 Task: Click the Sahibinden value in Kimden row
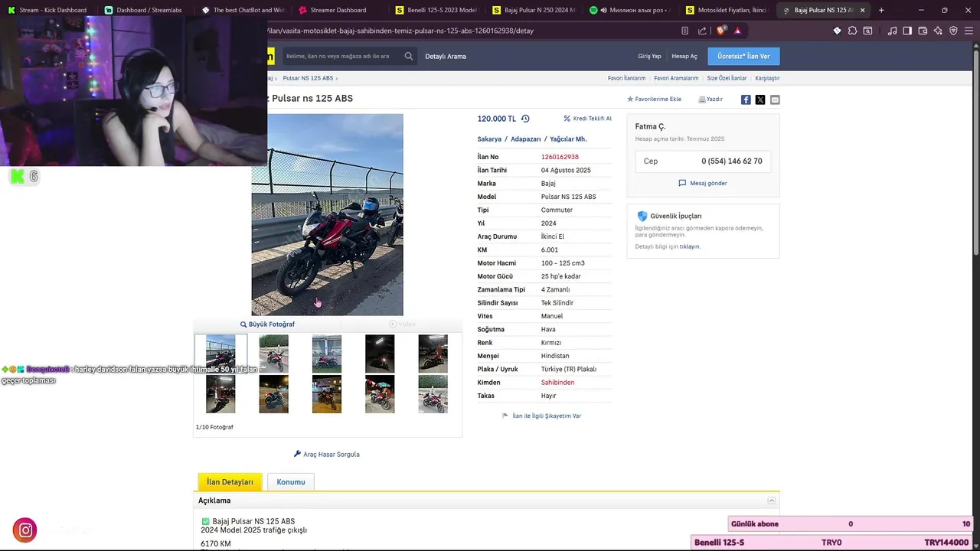pos(557,383)
